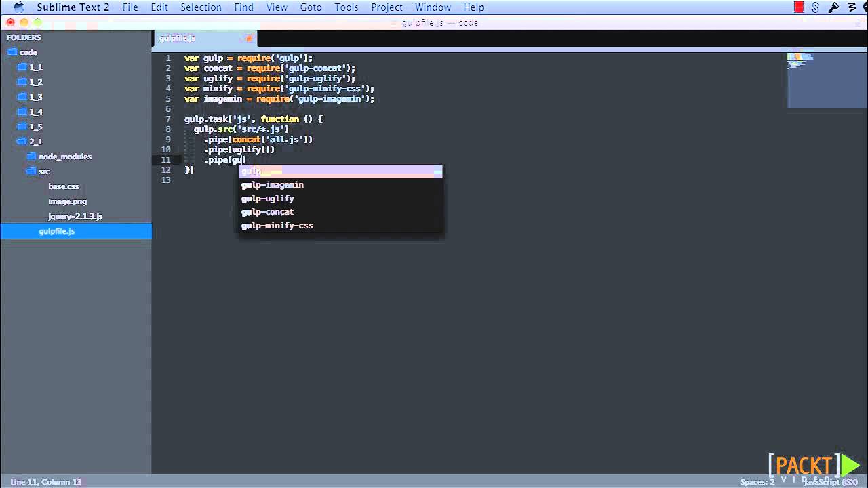Screen dimensions: 868x488
Task: Open the File menu
Action: tap(130, 7)
